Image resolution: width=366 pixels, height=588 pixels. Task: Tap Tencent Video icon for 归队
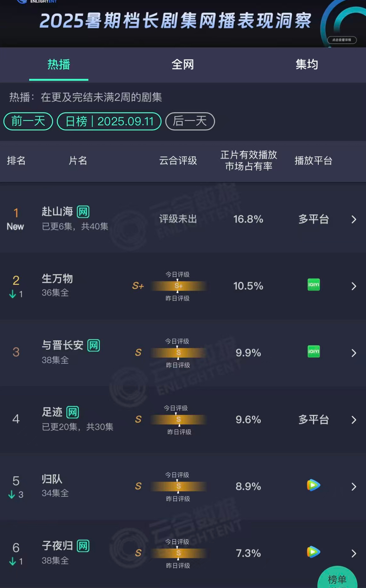coord(314,485)
